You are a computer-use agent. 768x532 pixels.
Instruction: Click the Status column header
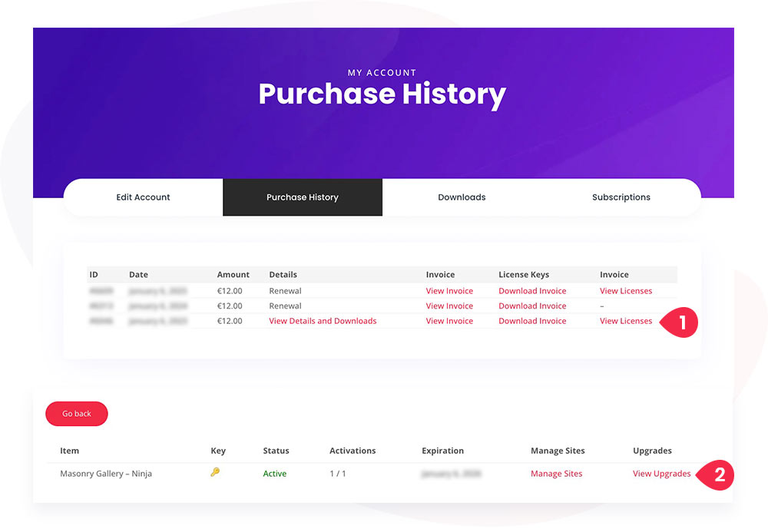click(x=276, y=451)
